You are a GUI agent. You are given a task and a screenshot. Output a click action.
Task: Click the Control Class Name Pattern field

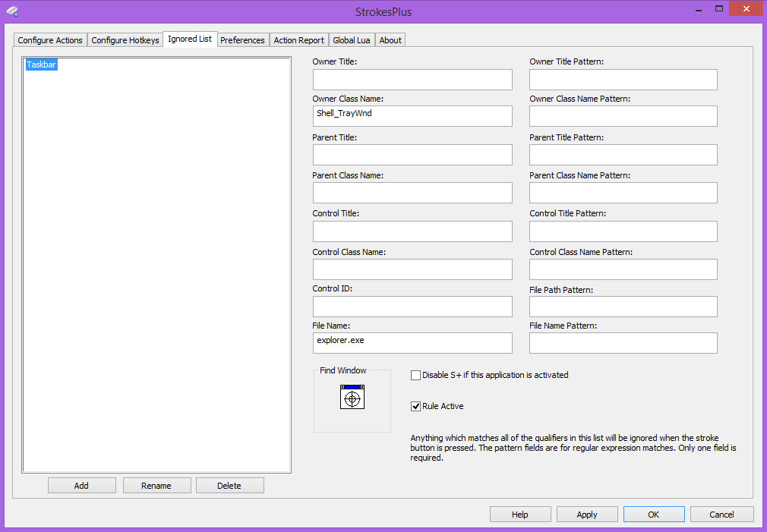click(x=623, y=269)
